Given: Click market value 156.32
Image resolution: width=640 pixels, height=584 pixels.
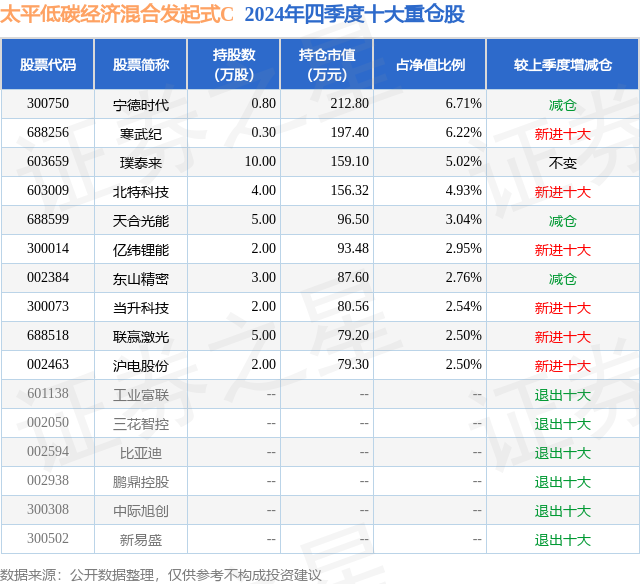Looking at the screenshot, I should point(349,190).
